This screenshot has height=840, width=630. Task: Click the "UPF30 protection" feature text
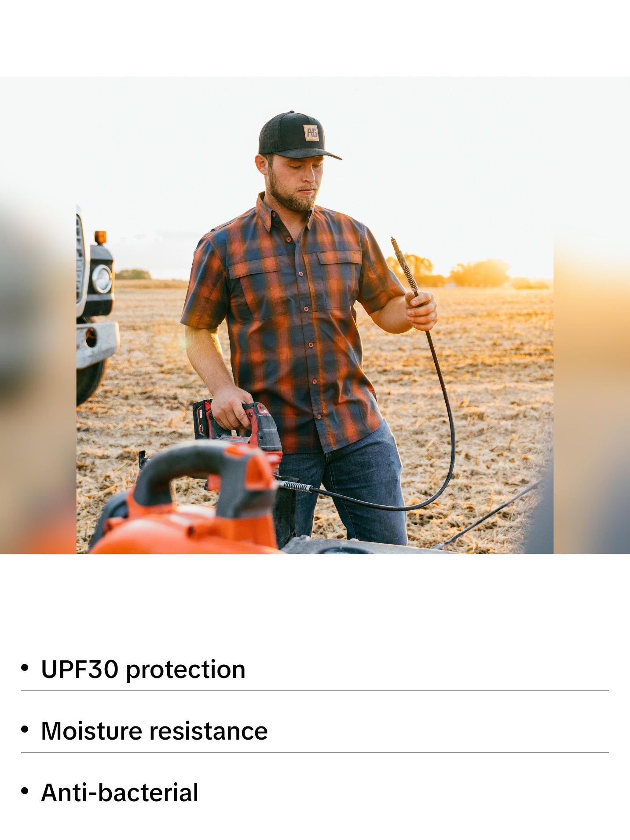(143, 670)
